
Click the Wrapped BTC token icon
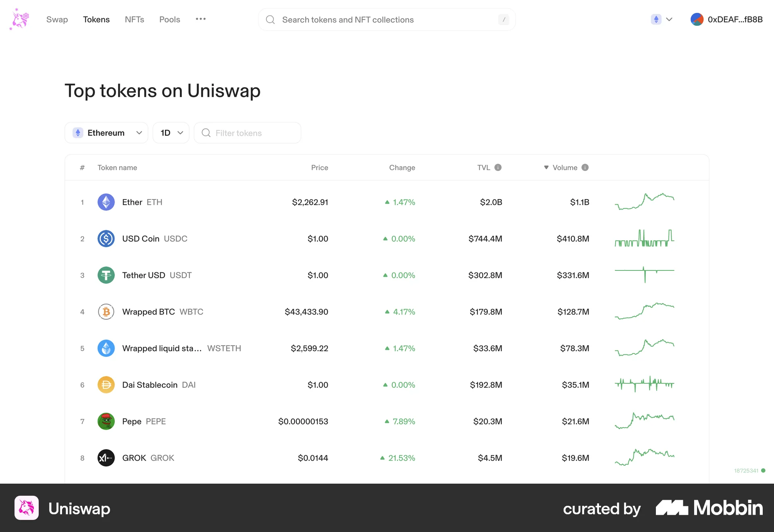[x=106, y=312]
